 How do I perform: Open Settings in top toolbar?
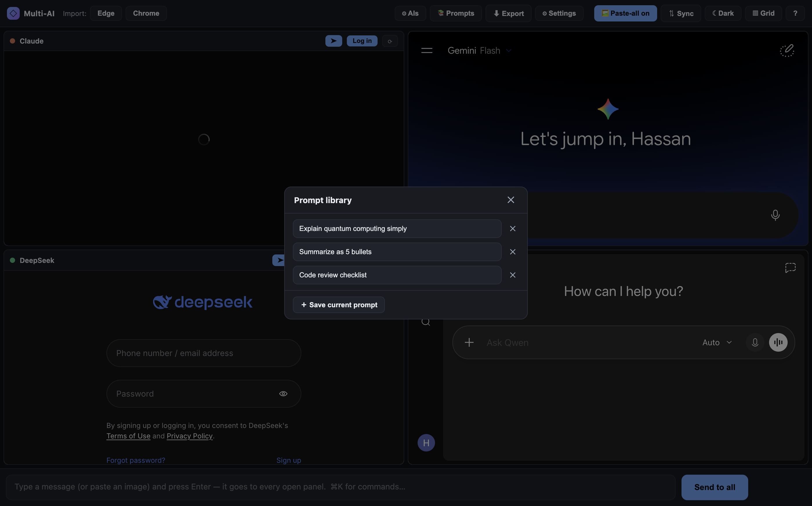[559, 13]
